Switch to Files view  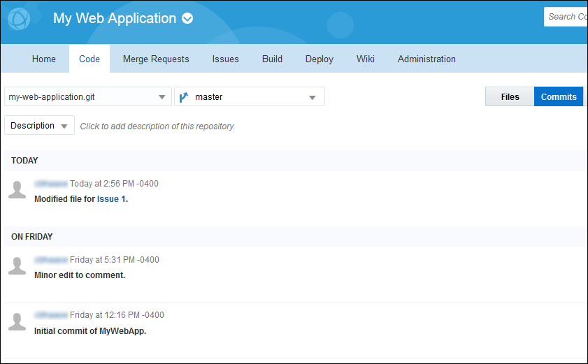point(510,97)
